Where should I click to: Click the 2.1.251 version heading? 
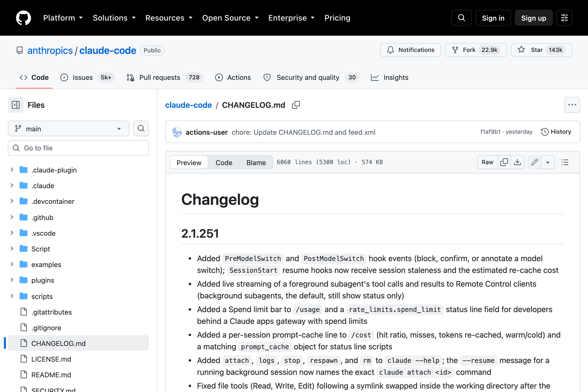click(x=200, y=233)
